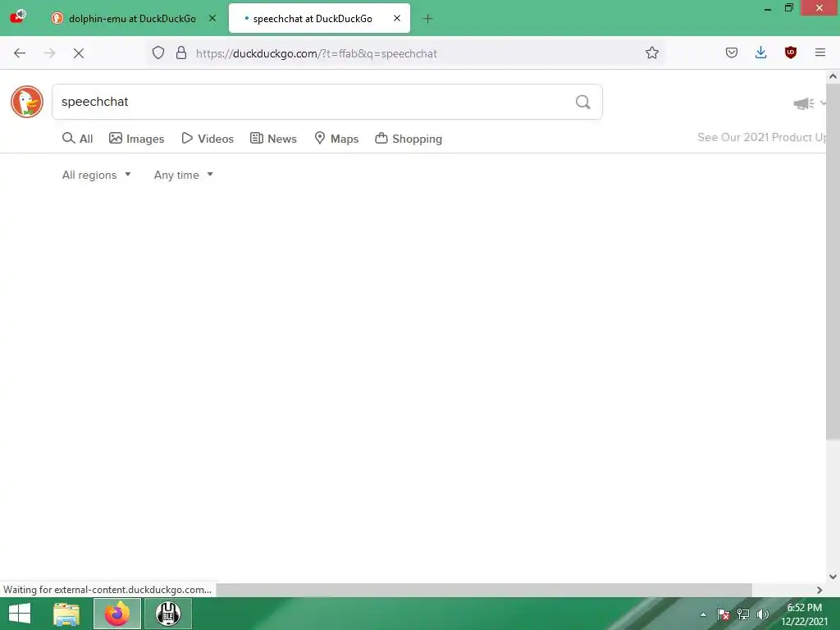Stop loading the page
840x630 pixels.
point(79,53)
